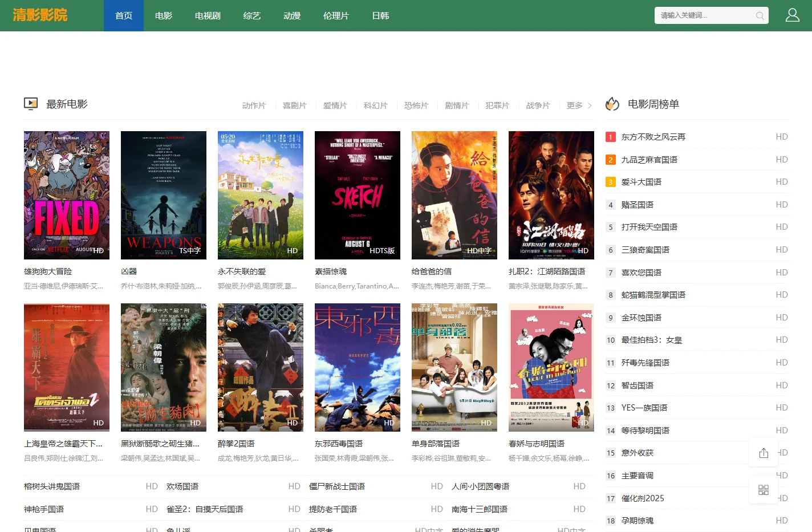This screenshot has width=812, height=532.
Task: Open ranked item 最佳拍档3：女皇
Action: pos(652,340)
